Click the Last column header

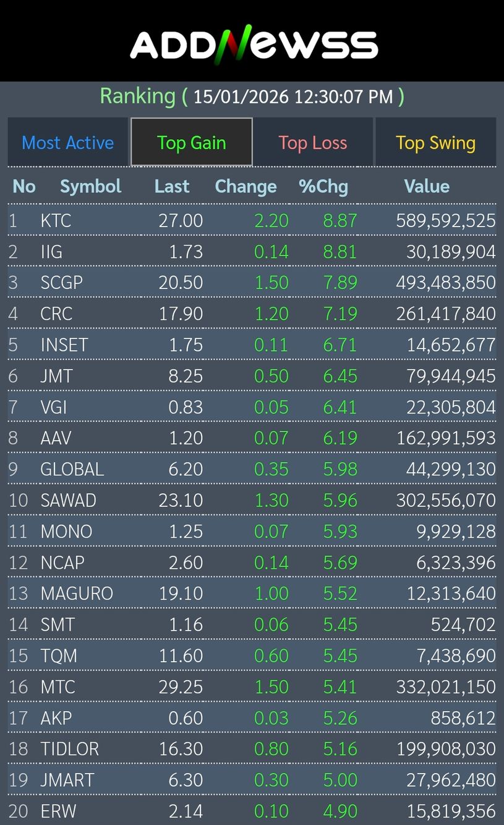click(x=172, y=186)
